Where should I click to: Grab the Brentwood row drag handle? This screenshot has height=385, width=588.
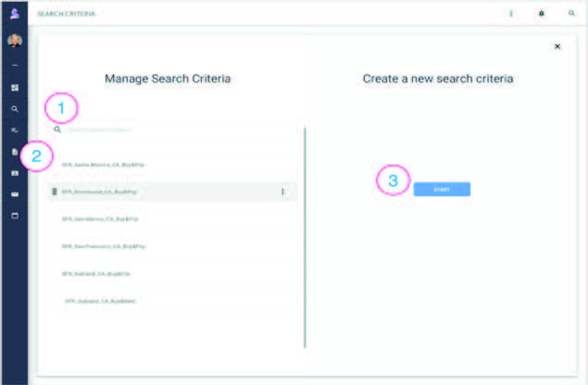[55, 192]
